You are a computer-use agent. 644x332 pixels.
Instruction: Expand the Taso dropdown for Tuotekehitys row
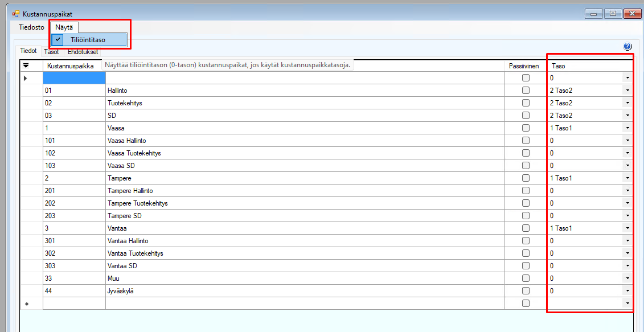click(627, 103)
